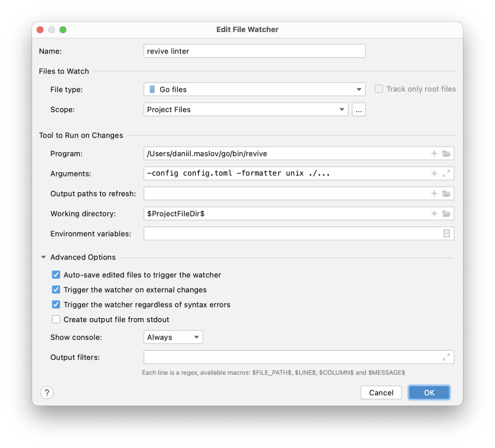Browse for Output paths to refresh folder

tap(446, 193)
